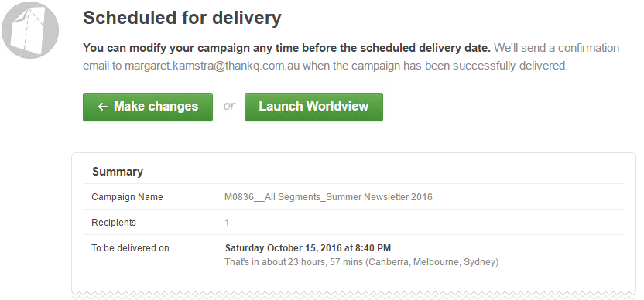Click the Make changes button

point(148,107)
